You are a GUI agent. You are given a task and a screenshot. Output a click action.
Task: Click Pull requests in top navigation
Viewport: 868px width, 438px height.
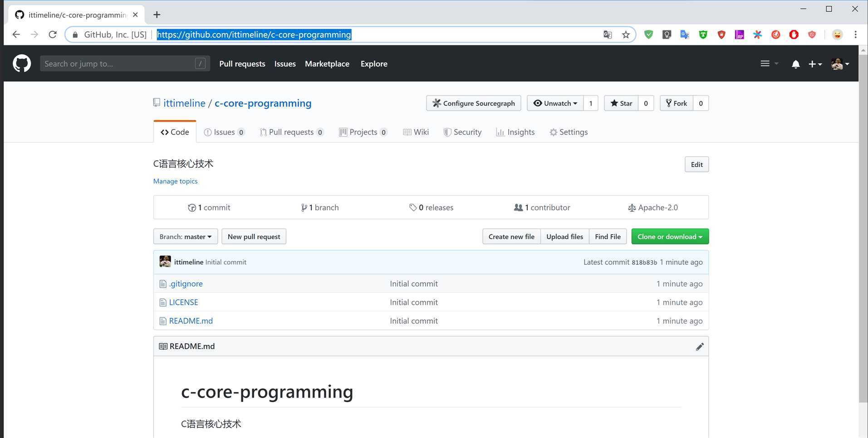tap(242, 64)
